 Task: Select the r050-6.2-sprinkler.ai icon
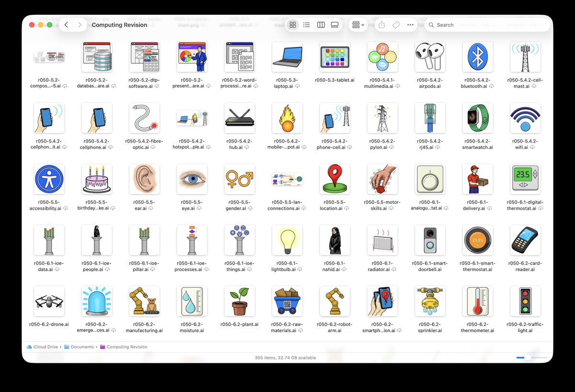[430, 302]
